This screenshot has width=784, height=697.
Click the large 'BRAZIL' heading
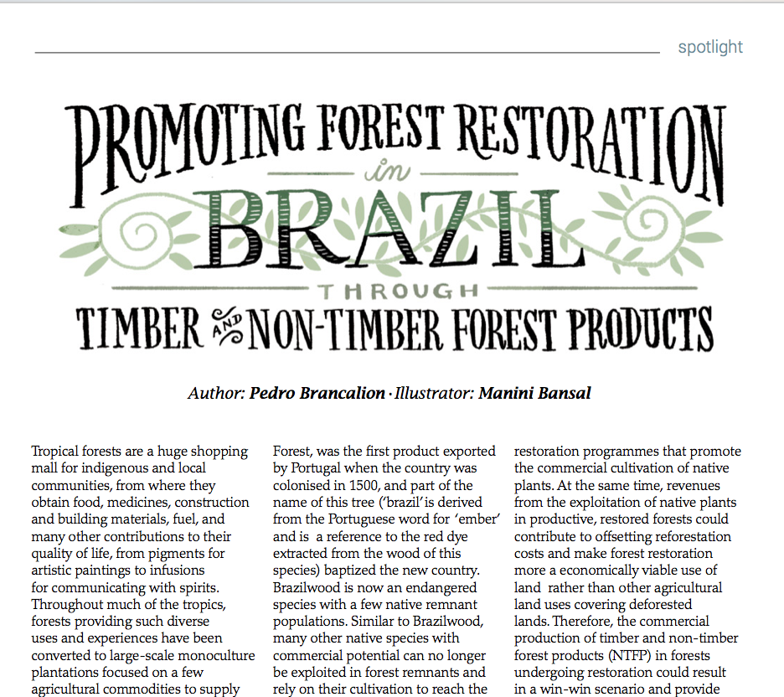389,229
